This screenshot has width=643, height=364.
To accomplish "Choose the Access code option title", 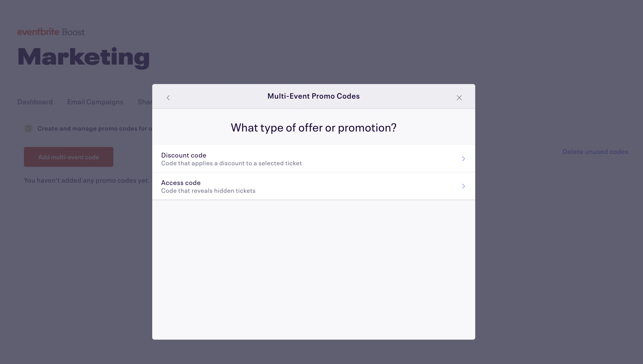I will (181, 183).
